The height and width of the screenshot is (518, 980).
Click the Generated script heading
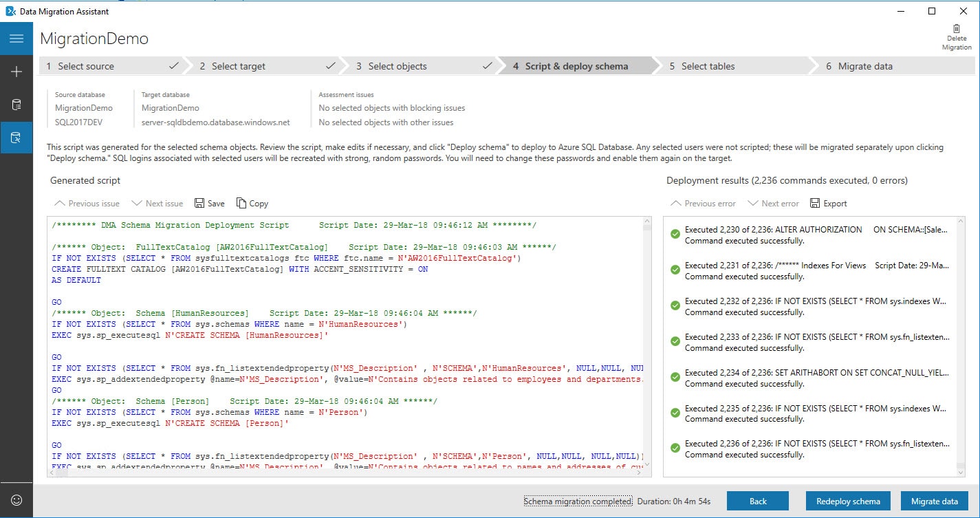point(85,180)
